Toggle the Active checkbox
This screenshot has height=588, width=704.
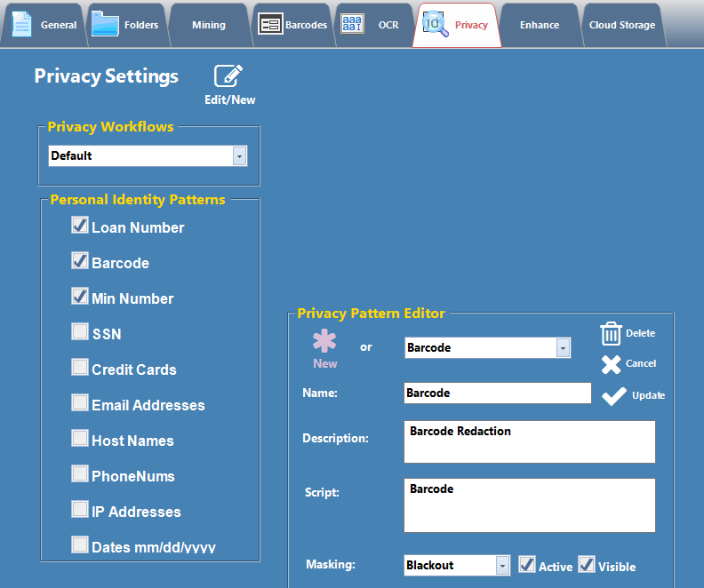click(527, 564)
